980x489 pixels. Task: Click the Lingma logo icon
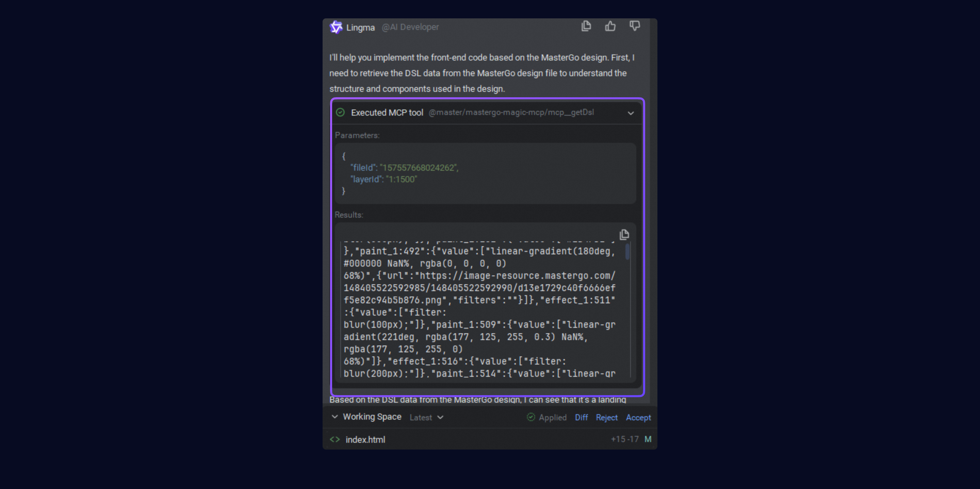click(x=336, y=28)
